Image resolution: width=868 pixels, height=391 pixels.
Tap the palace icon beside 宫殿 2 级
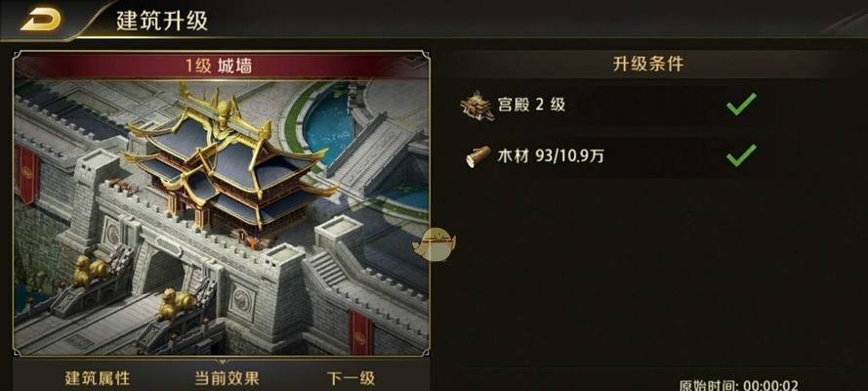475,105
